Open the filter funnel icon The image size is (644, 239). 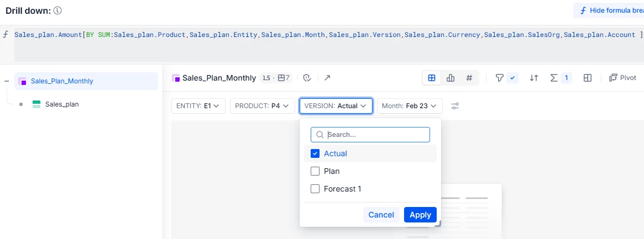pyautogui.click(x=500, y=78)
